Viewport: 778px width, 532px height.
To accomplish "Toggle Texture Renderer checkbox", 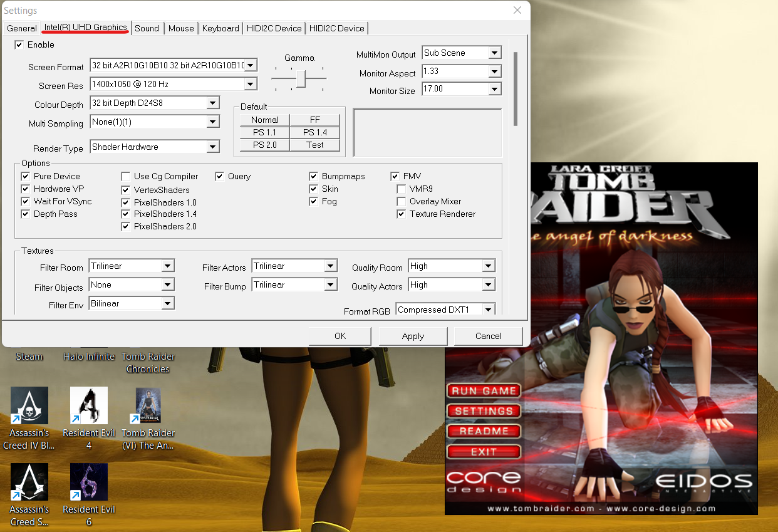I will tap(402, 214).
